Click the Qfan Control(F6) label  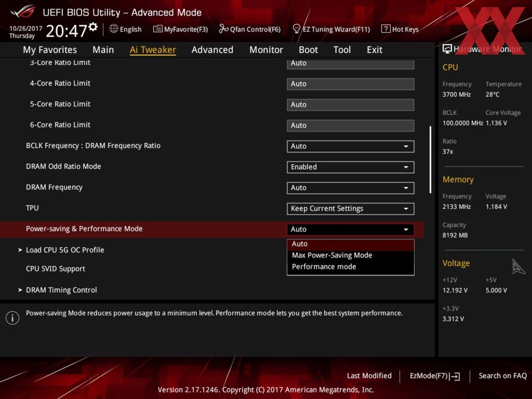tap(255, 29)
